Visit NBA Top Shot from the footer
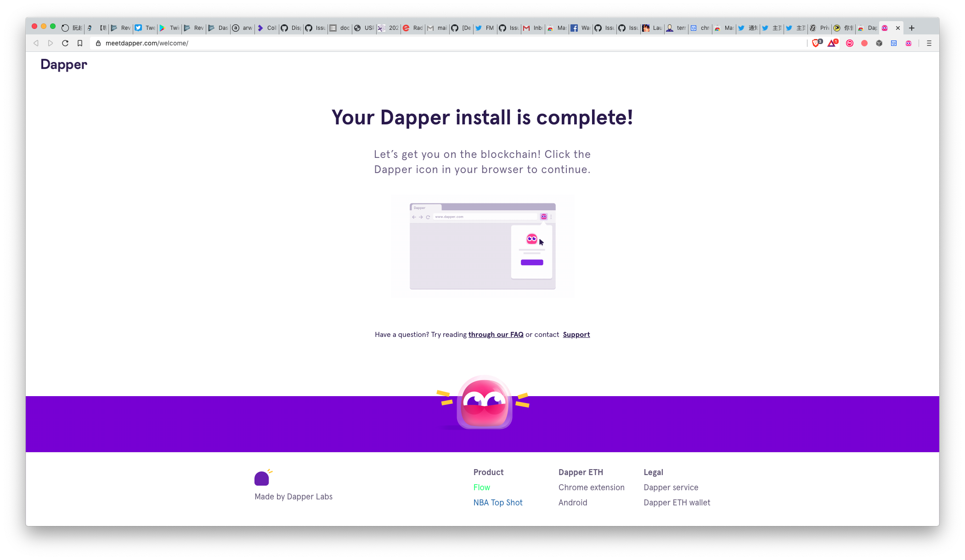Screen dimensions: 965x560 pyautogui.click(x=498, y=502)
